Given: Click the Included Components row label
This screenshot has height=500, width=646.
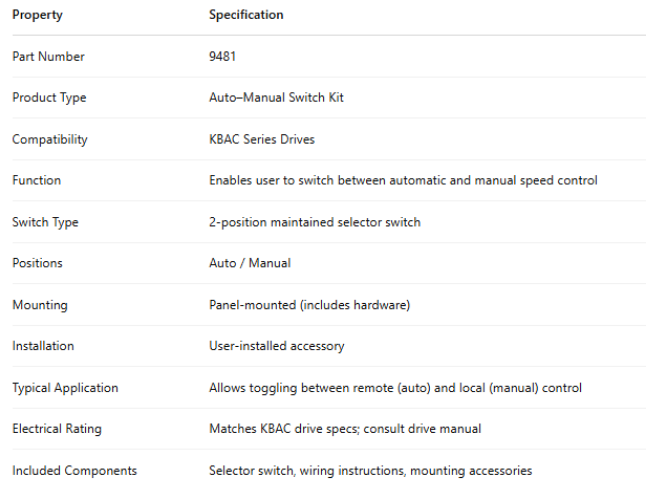Looking at the screenshot, I should click(74, 470).
